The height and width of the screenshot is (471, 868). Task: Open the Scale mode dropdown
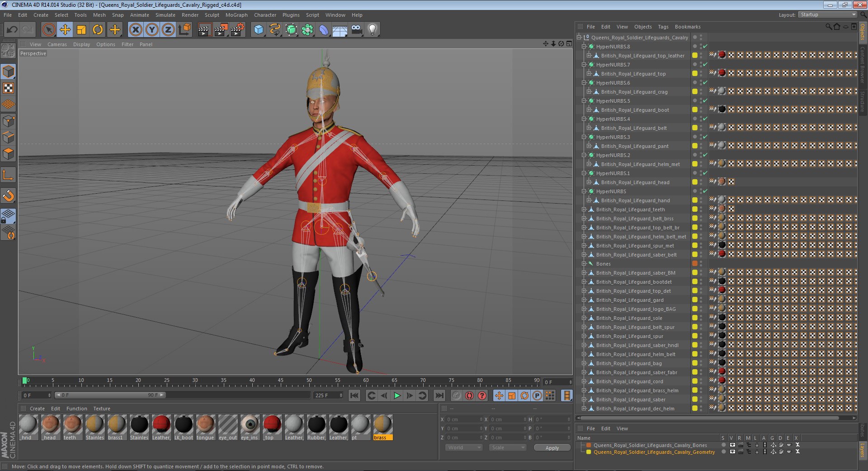pyautogui.click(x=508, y=447)
